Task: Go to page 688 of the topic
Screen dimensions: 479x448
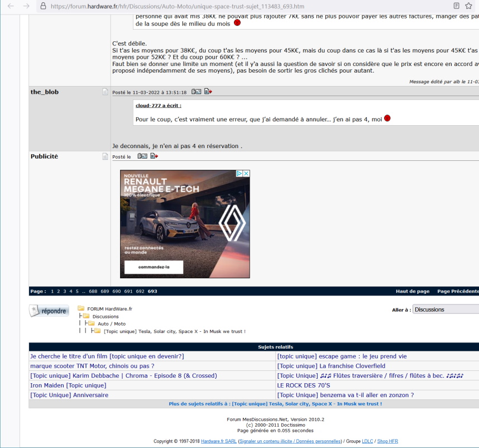Action: (x=93, y=291)
